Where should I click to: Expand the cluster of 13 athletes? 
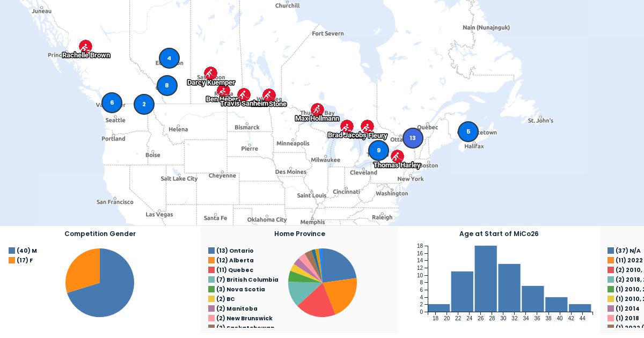pyautogui.click(x=413, y=138)
